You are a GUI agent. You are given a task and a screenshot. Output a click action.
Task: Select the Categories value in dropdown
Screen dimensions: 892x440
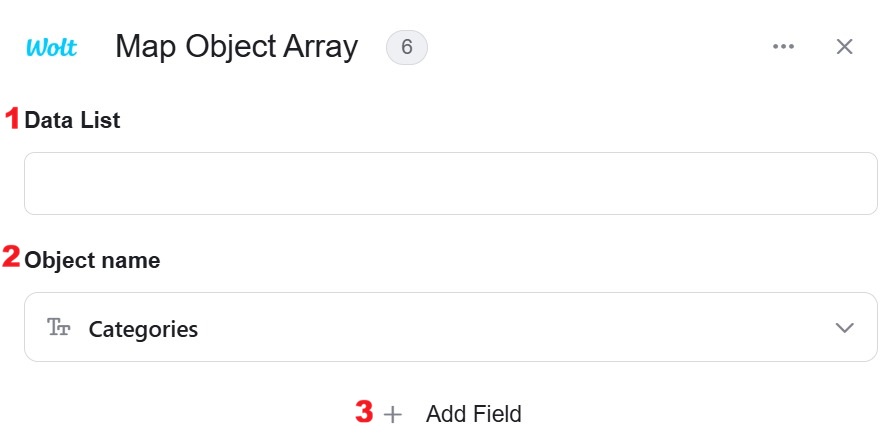[x=143, y=329]
